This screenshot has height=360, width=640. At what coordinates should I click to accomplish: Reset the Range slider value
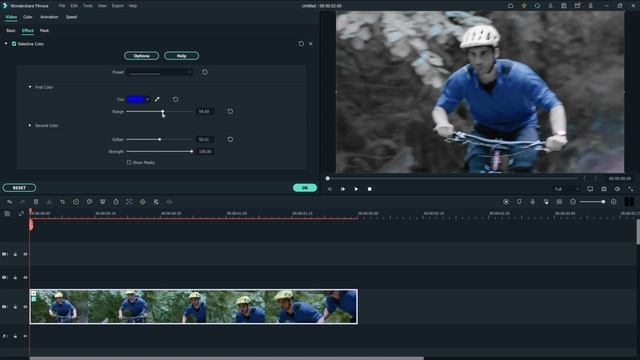(230, 111)
